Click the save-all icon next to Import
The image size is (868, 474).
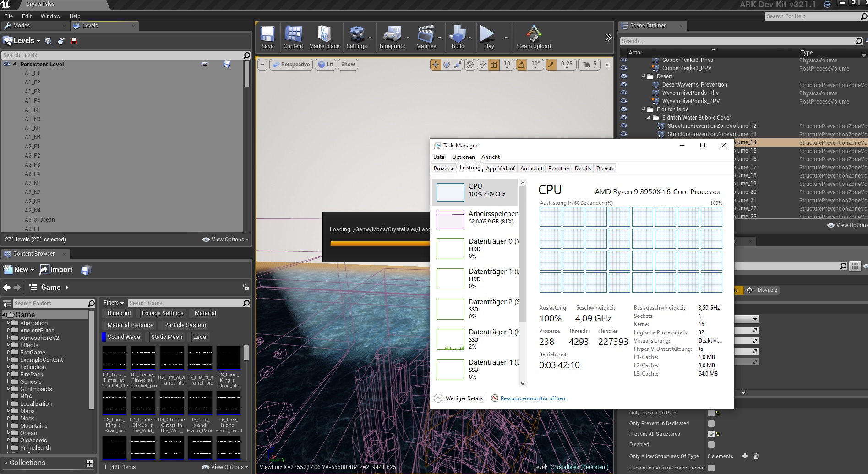tap(86, 270)
